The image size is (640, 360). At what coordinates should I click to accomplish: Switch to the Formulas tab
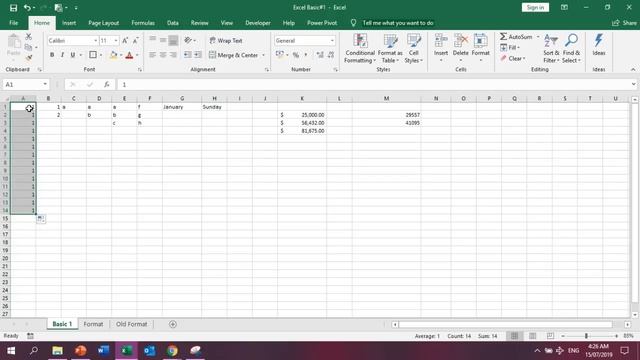click(x=143, y=23)
